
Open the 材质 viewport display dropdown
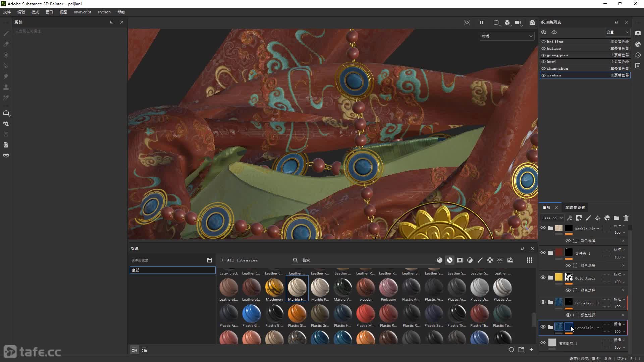(x=507, y=36)
